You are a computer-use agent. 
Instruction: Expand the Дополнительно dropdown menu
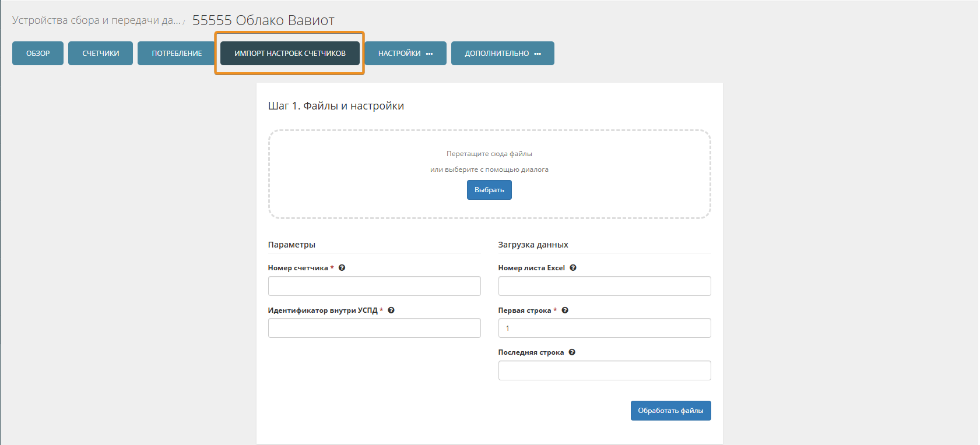[502, 54]
